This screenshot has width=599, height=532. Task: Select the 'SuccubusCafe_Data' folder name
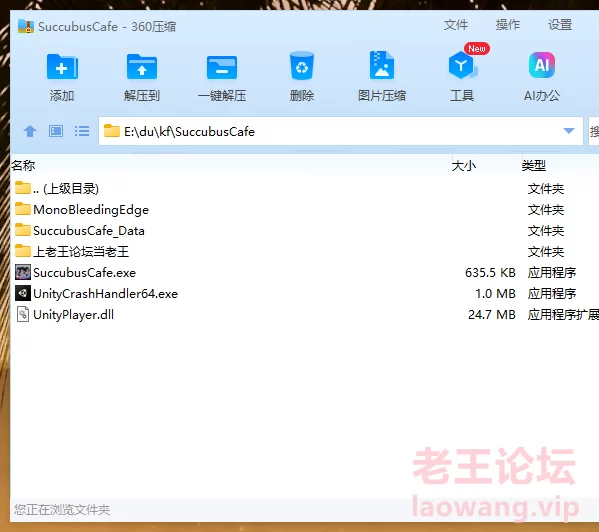click(x=89, y=231)
